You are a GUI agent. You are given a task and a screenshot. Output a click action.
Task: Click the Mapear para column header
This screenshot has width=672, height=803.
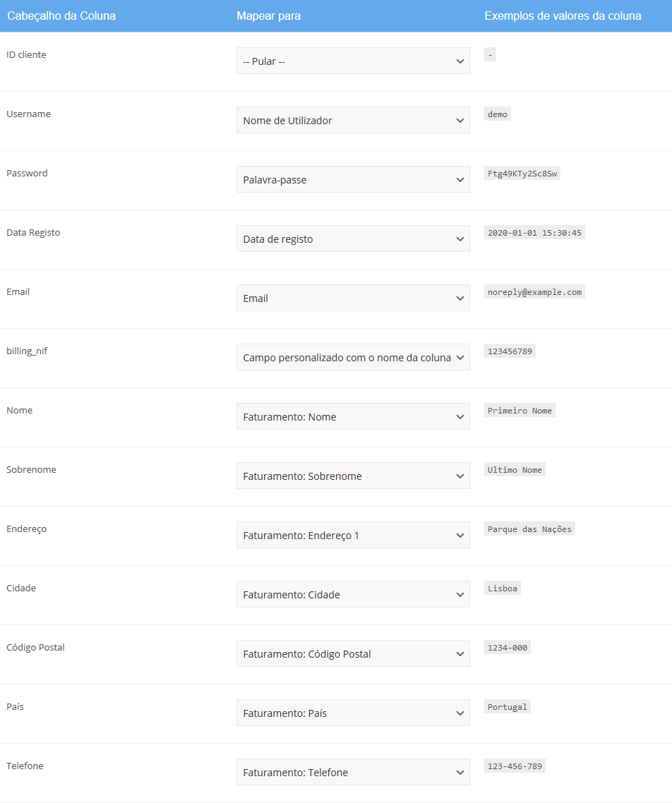(x=268, y=16)
